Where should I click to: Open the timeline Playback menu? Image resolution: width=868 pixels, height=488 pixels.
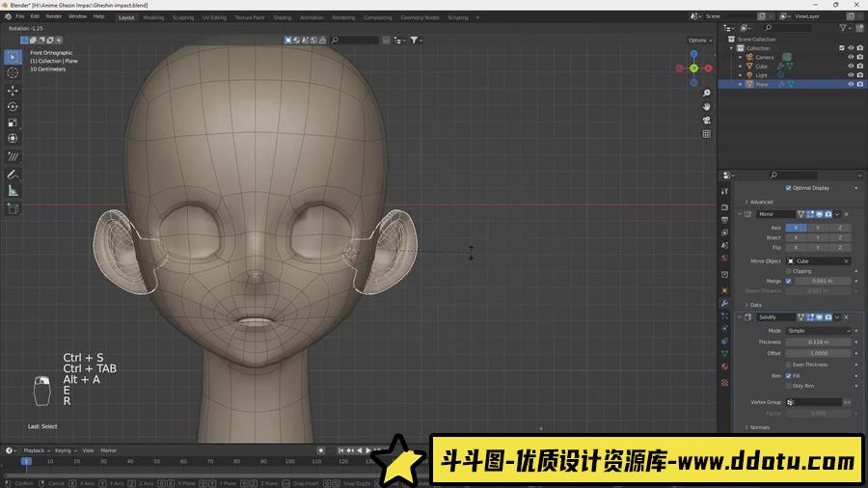[37, 451]
